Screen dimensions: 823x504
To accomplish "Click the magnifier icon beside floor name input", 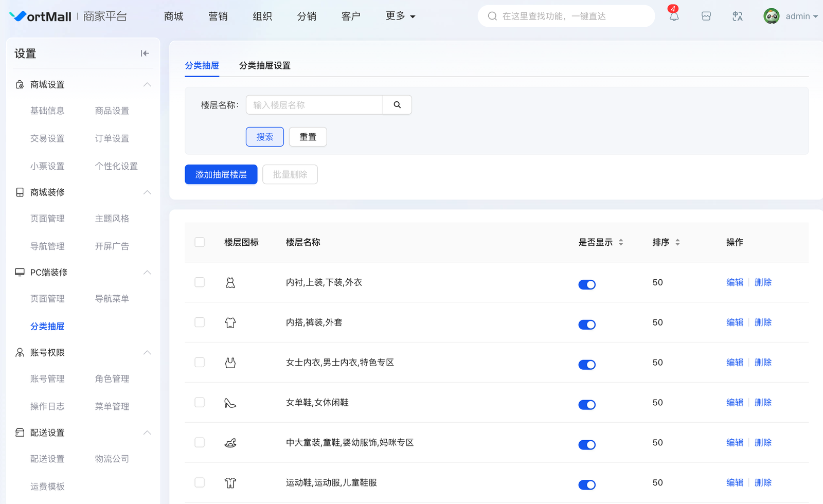I will coord(397,105).
